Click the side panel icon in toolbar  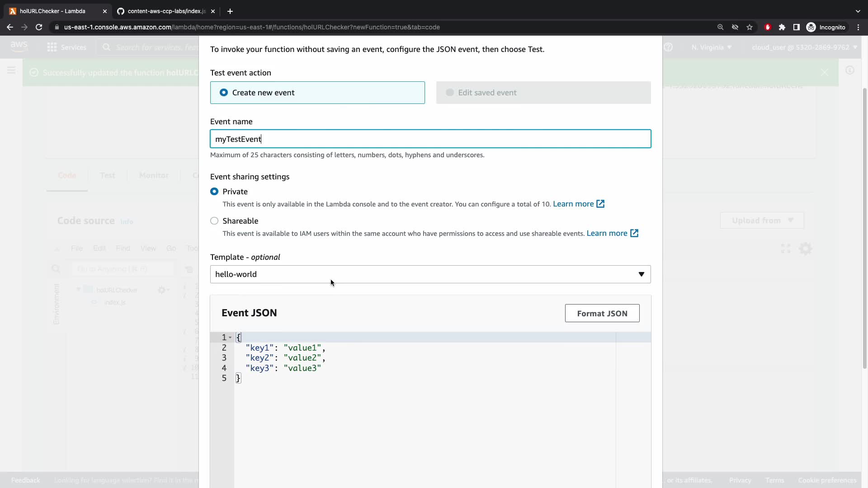(x=796, y=27)
